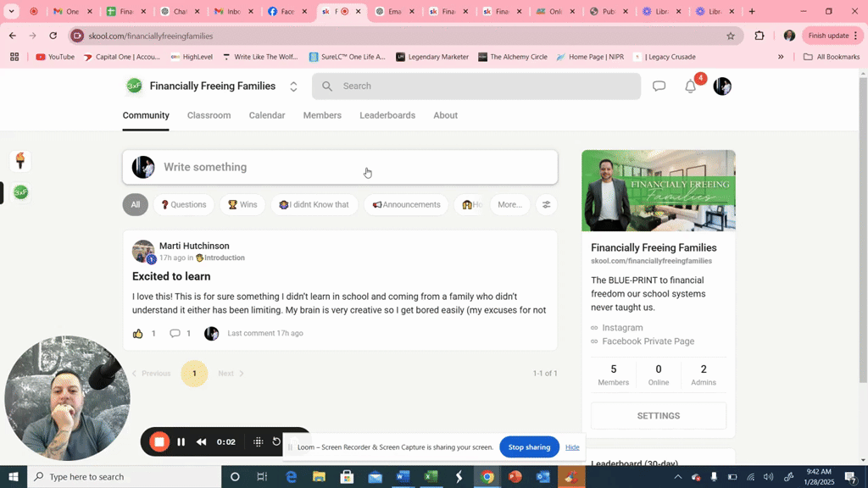868x488 pixels.
Task: Open the Financialy Freeing Families banner image
Action: click(x=659, y=191)
